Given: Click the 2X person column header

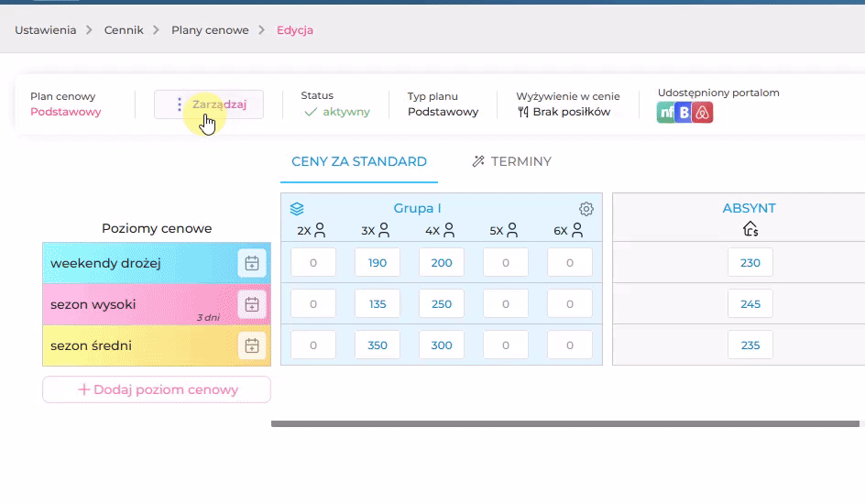Looking at the screenshot, I should [312, 231].
